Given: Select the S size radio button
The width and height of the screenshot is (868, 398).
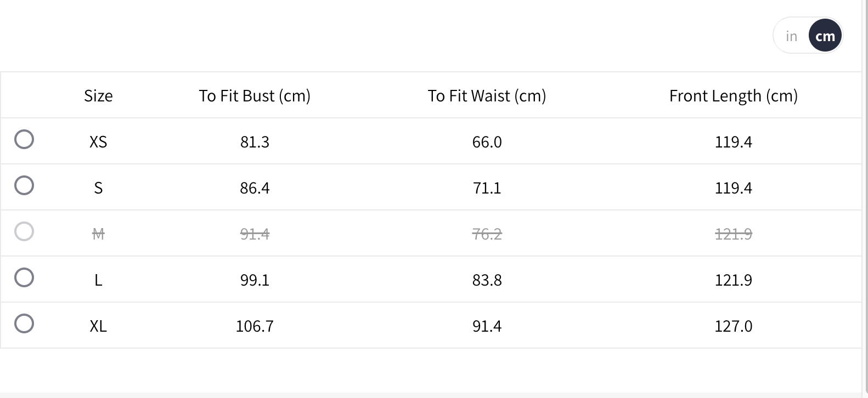Looking at the screenshot, I should click(24, 185).
